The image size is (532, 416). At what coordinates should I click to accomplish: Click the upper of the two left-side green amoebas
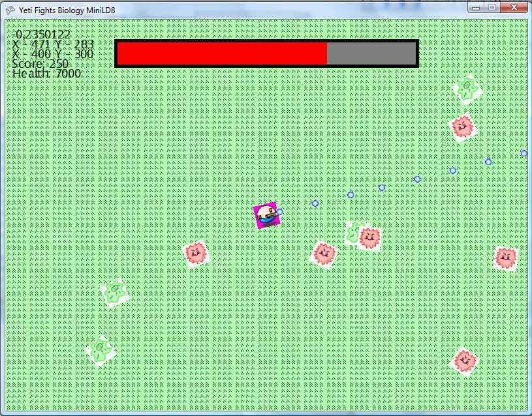point(114,293)
